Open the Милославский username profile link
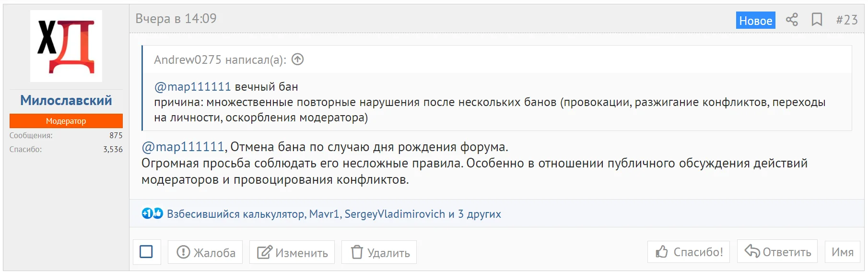The height and width of the screenshot is (272, 868). pos(66,100)
